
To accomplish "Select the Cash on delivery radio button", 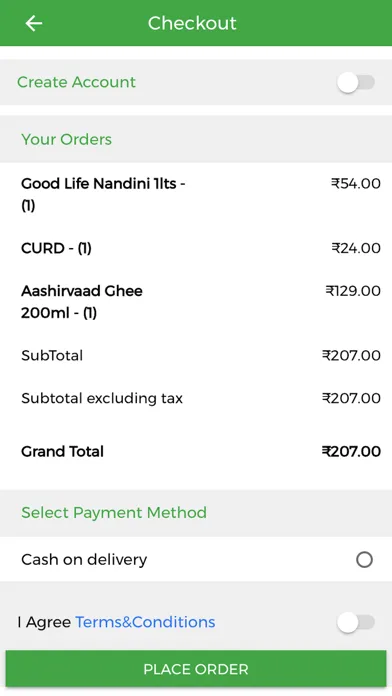I will click(x=364, y=560).
